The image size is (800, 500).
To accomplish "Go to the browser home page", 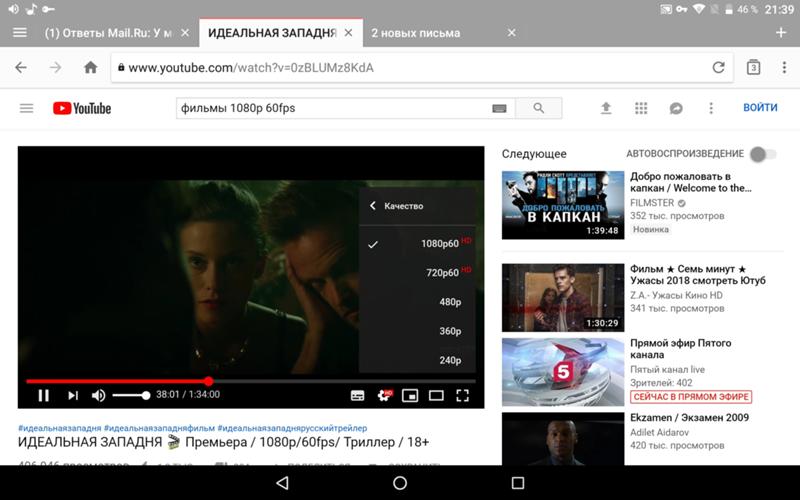I will click(x=90, y=67).
